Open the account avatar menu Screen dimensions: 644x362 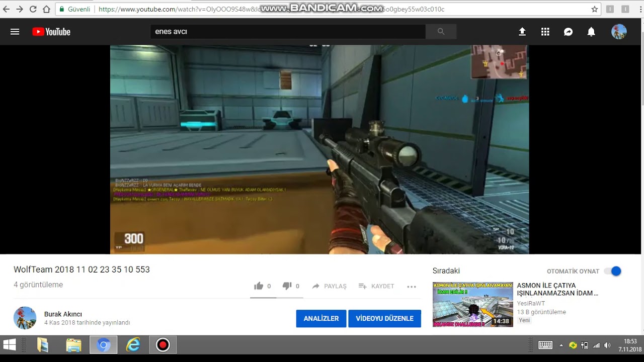tap(619, 32)
